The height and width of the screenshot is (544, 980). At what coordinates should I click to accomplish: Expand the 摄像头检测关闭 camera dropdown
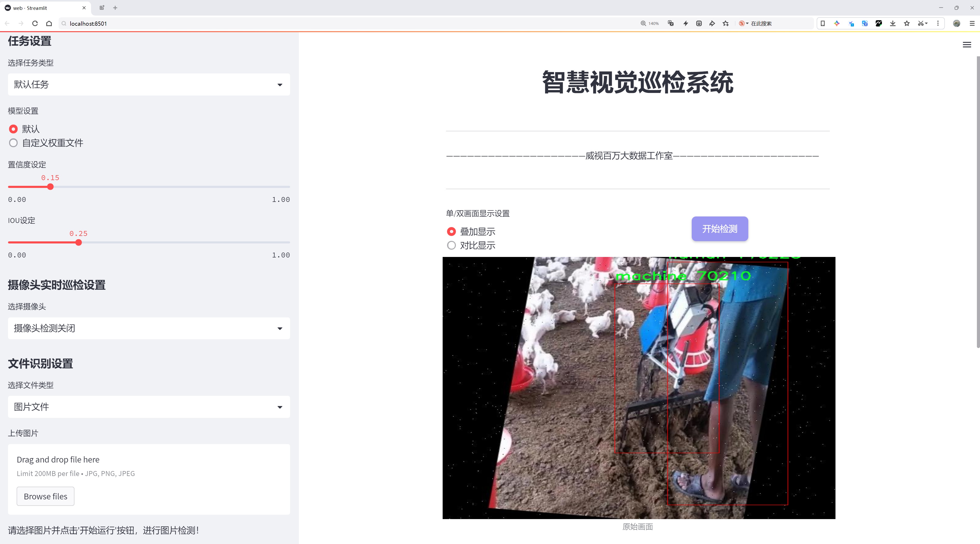pyautogui.click(x=149, y=328)
